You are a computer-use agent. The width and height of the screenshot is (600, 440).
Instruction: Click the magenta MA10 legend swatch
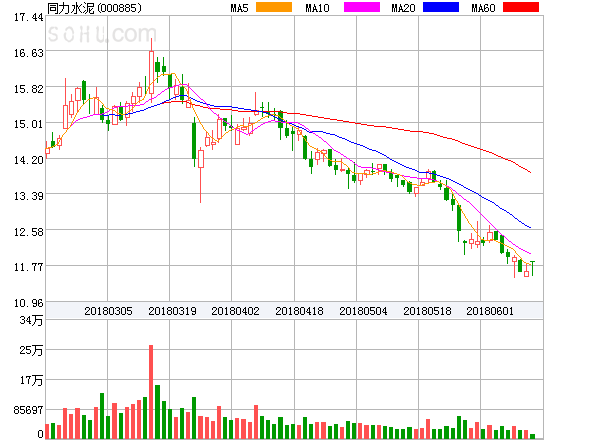coord(362,7)
